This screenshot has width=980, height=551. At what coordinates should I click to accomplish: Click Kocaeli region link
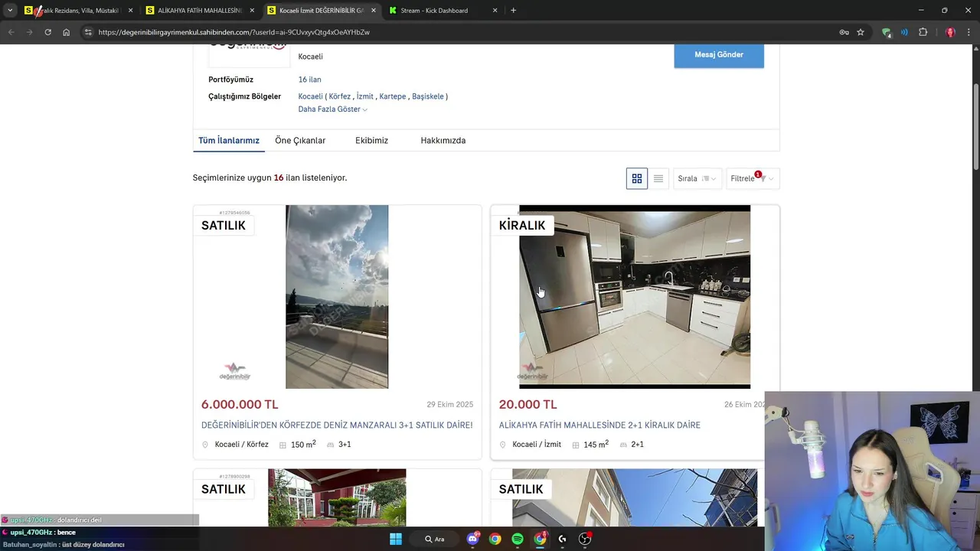tap(311, 96)
